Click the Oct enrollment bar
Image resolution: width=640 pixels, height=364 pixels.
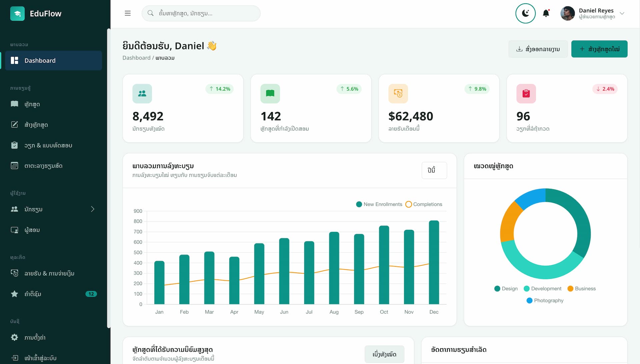(384, 265)
